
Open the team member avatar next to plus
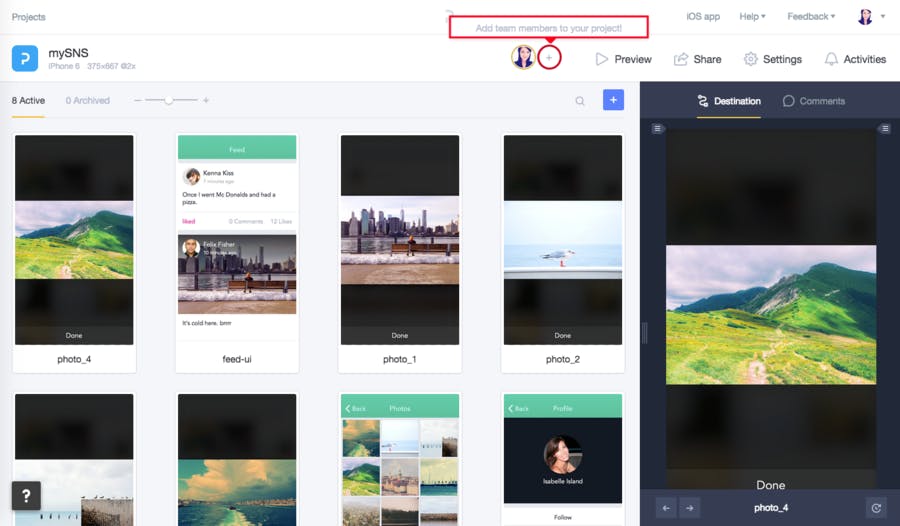523,57
